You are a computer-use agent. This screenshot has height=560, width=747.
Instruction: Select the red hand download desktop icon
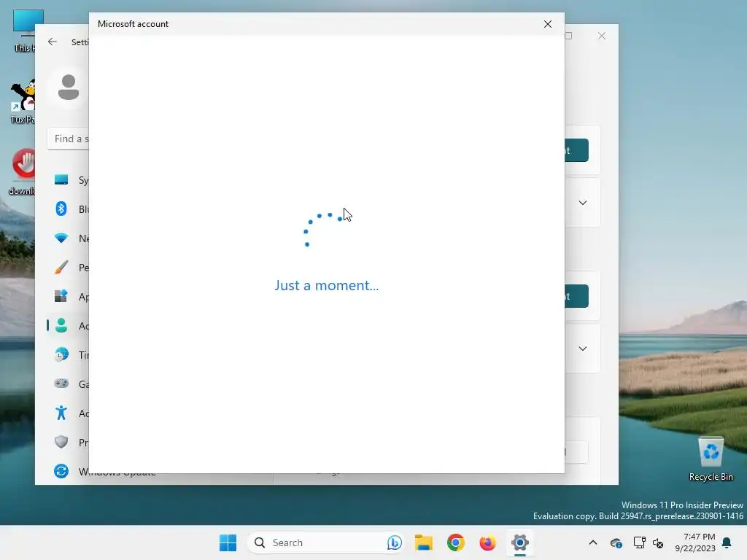pos(23,172)
